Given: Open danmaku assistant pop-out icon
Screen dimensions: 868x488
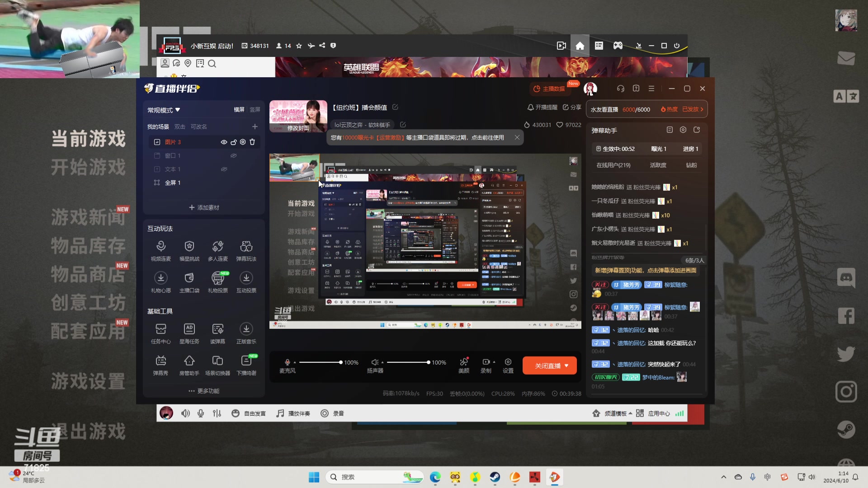Looking at the screenshot, I should click(x=697, y=130).
